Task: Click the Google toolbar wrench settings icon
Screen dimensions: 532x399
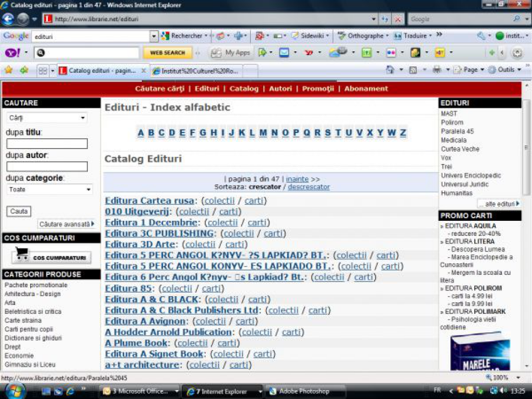Action: click(481, 36)
